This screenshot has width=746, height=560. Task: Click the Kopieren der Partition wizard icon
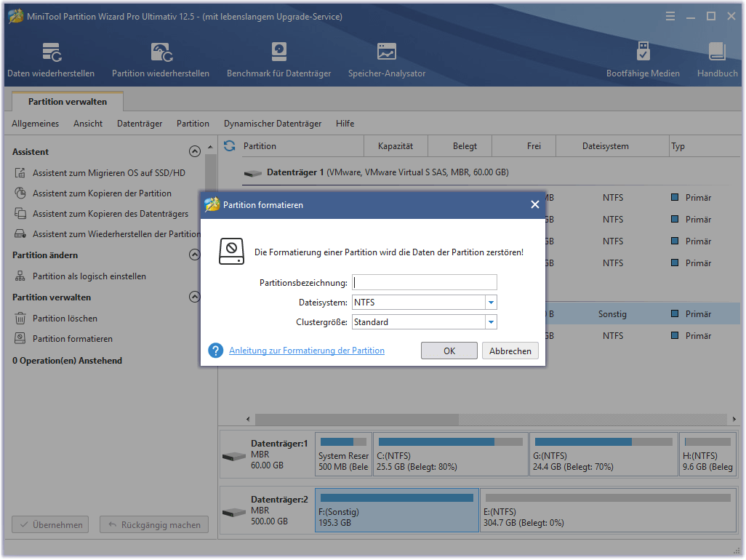(20, 193)
